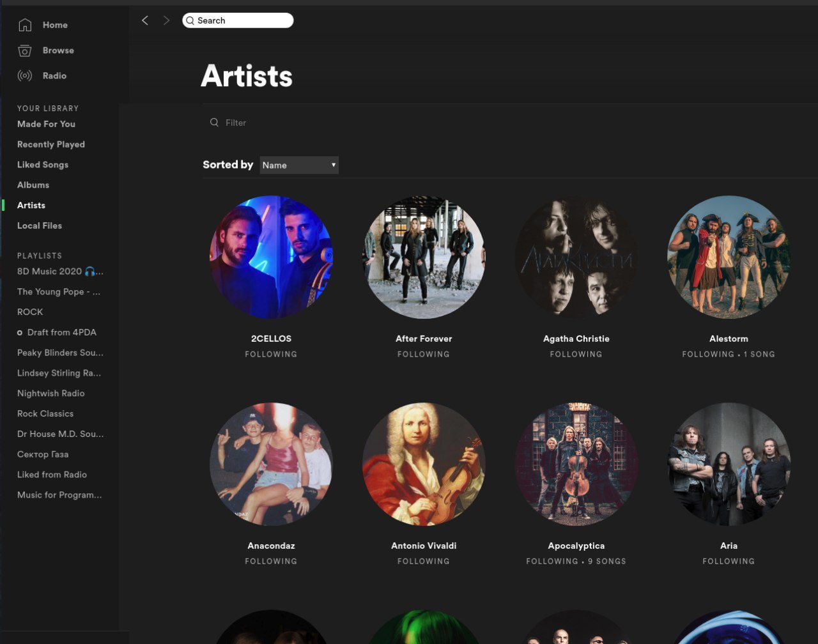Click FOLLOWING under Antonio Vivaldi
This screenshot has width=818, height=644.
click(424, 561)
